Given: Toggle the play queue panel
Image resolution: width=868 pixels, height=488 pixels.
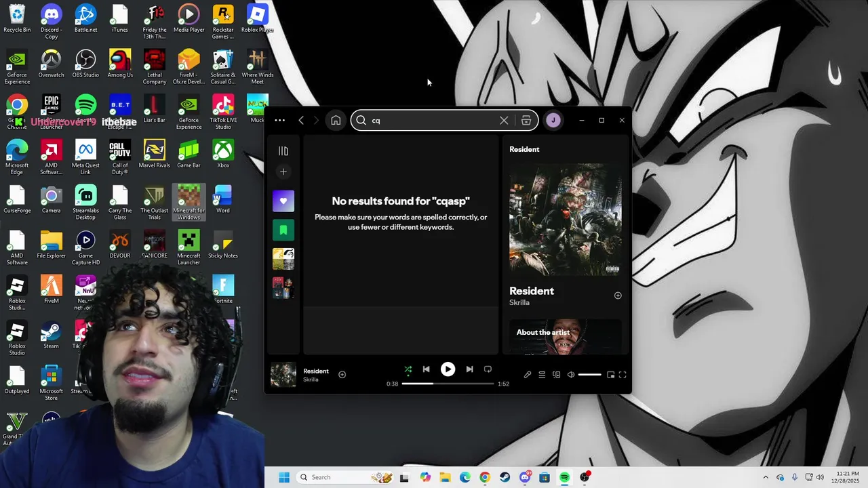Looking at the screenshot, I should [542, 375].
